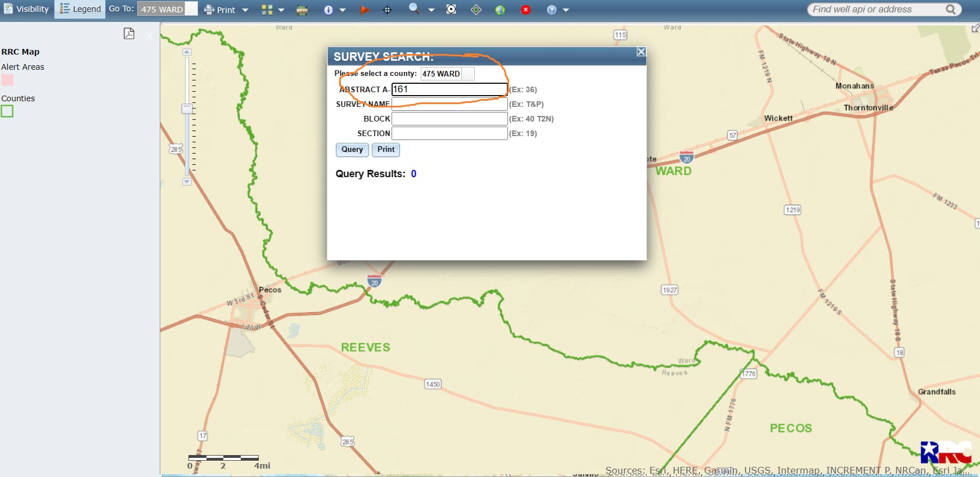Switch to the Visibility tab
Image resolution: width=980 pixels, height=477 pixels.
[x=26, y=9]
